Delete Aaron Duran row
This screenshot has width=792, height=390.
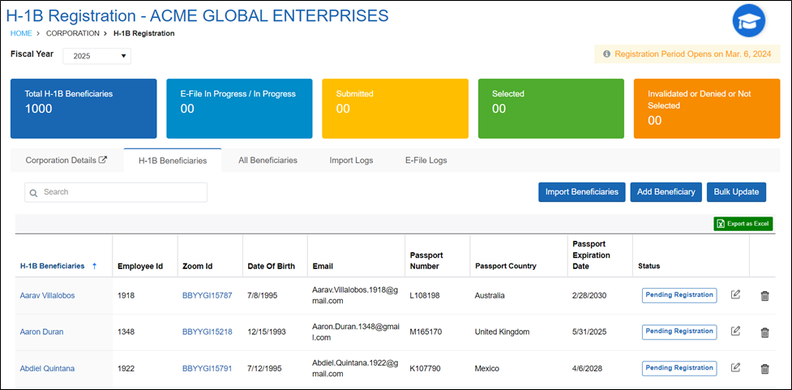click(x=765, y=332)
